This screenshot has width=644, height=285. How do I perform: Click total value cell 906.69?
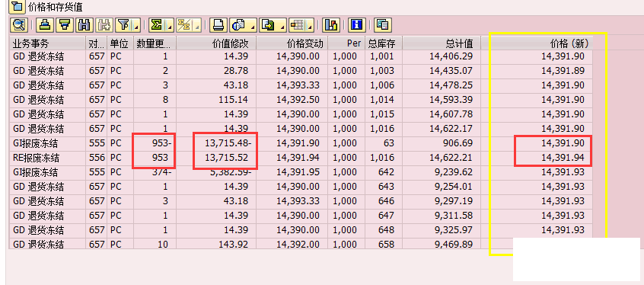[x=442, y=143]
